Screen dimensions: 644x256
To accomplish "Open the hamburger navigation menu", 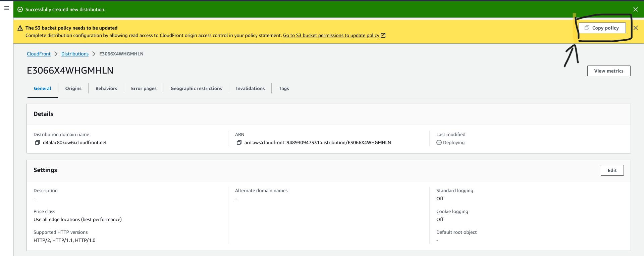I will 6,8.
